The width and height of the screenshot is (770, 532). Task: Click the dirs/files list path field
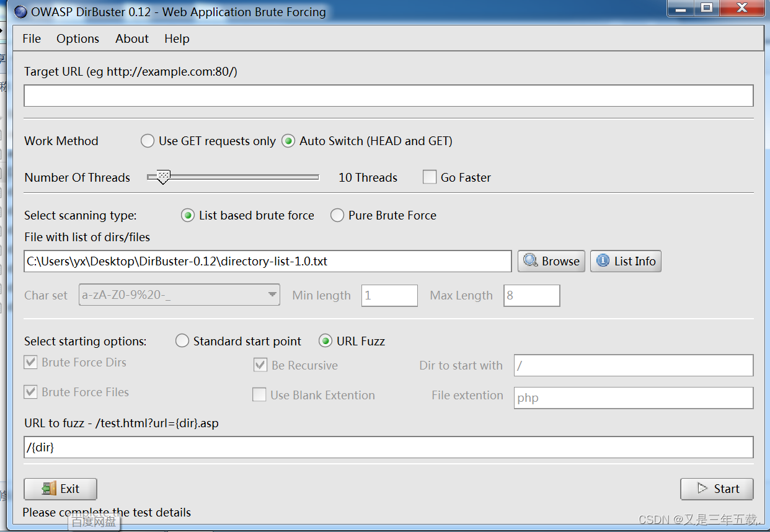[268, 261]
